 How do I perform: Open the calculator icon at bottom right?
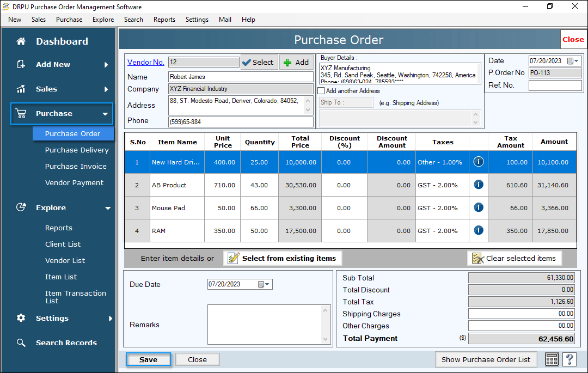point(552,359)
